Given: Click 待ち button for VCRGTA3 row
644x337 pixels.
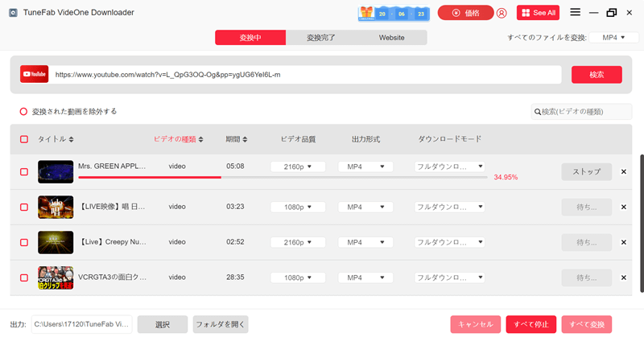Looking at the screenshot, I should pyautogui.click(x=587, y=277).
